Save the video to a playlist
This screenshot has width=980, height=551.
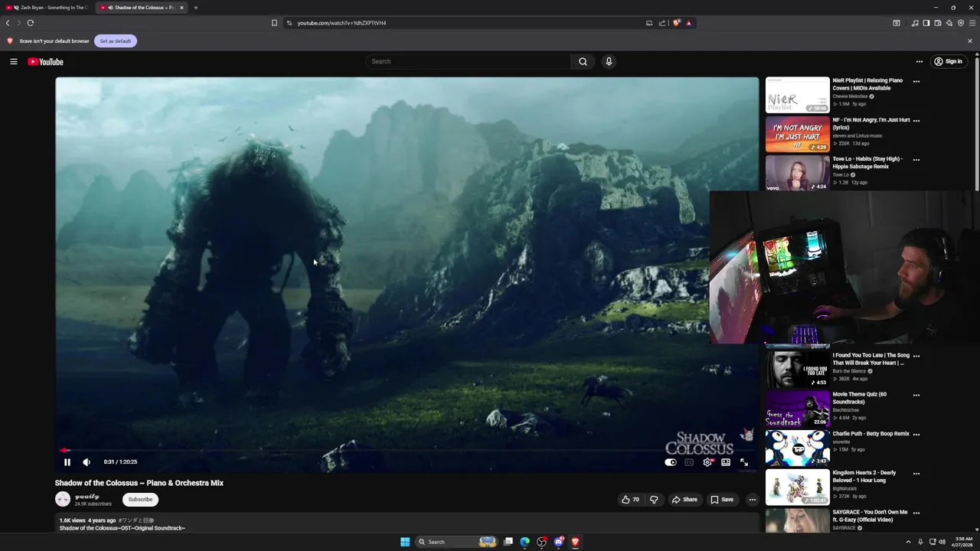(x=722, y=500)
